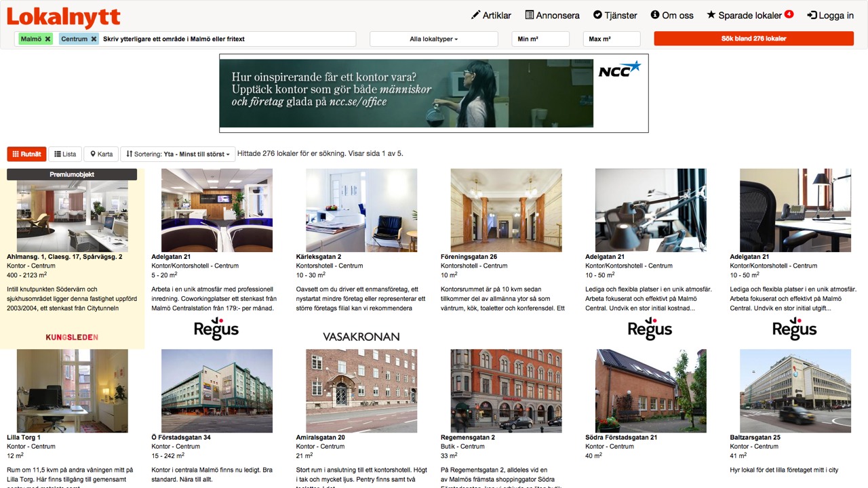Open the NCC office banner ad
868x488 pixels.
tap(433, 94)
